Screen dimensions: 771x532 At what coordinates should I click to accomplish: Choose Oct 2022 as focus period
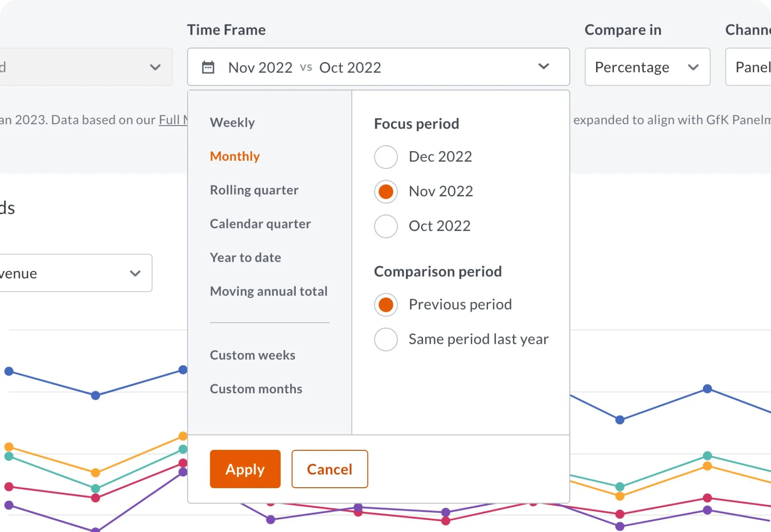386,226
